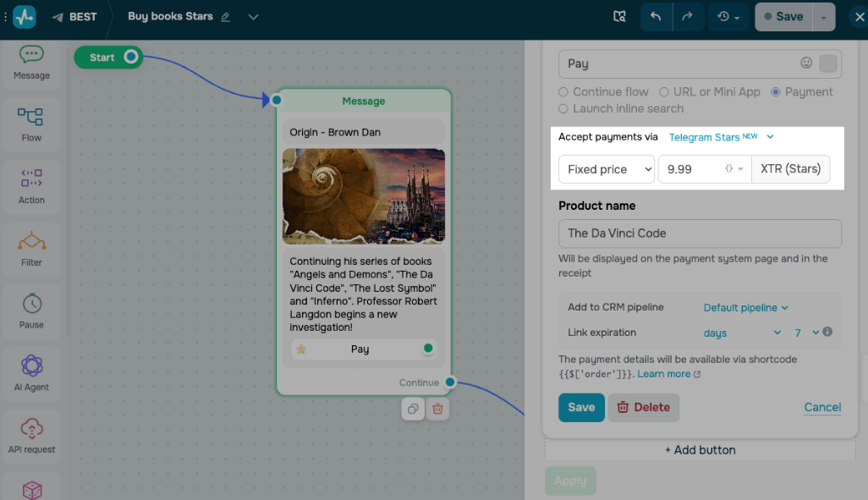
Task: Open the flow search map icon
Action: click(619, 17)
